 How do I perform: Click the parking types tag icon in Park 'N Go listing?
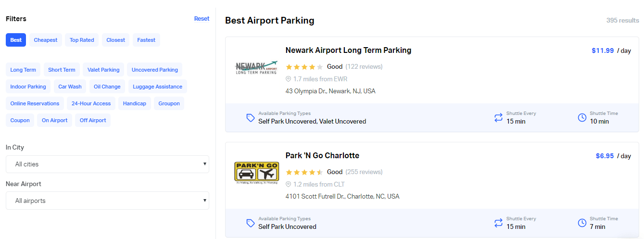250,223
